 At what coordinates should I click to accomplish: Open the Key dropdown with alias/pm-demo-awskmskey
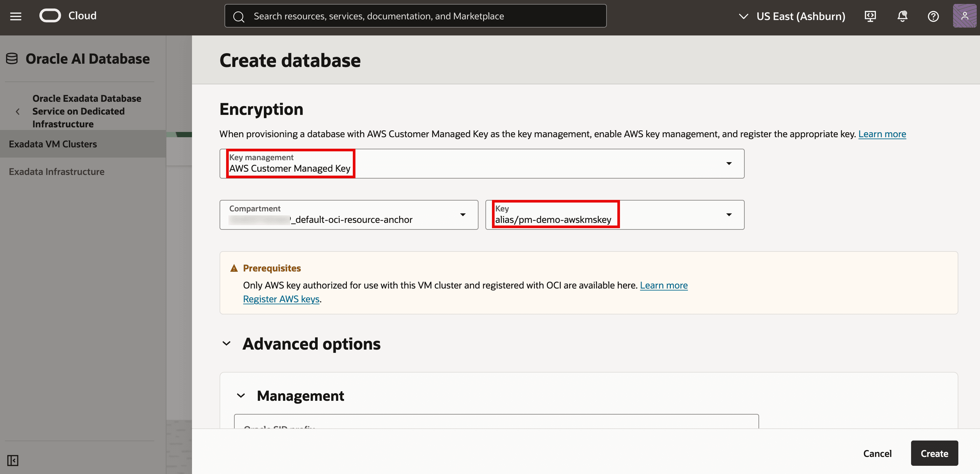pos(614,215)
